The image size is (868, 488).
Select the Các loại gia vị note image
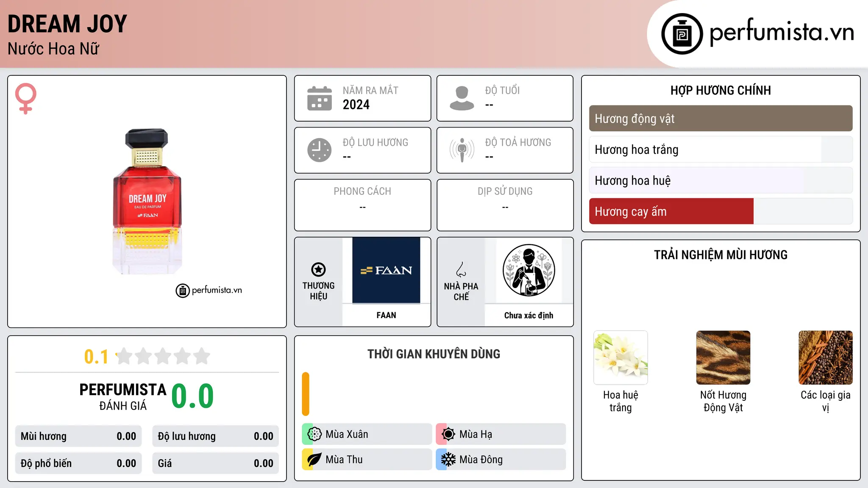pos(826,358)
